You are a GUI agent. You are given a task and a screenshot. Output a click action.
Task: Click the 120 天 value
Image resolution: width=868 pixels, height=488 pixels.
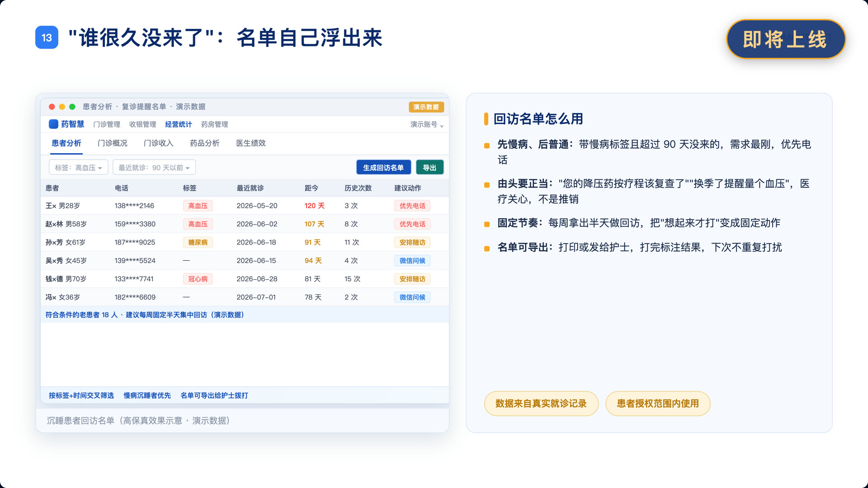point(315,206)
